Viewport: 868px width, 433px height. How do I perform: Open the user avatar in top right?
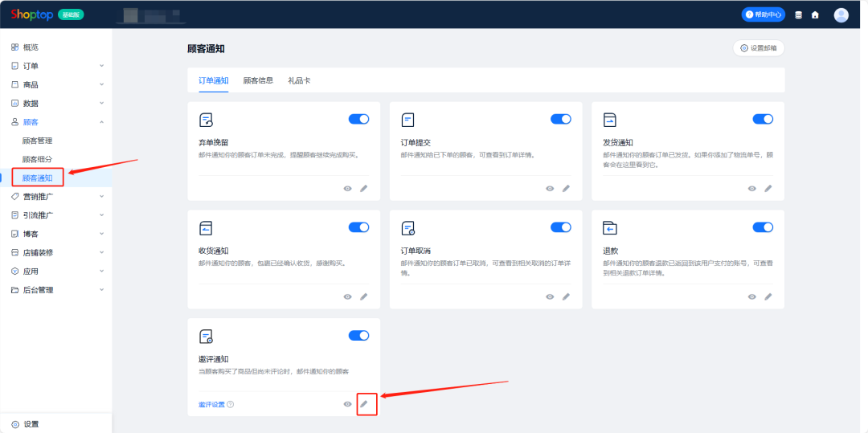pyautogui.click(x=841, y=14)
